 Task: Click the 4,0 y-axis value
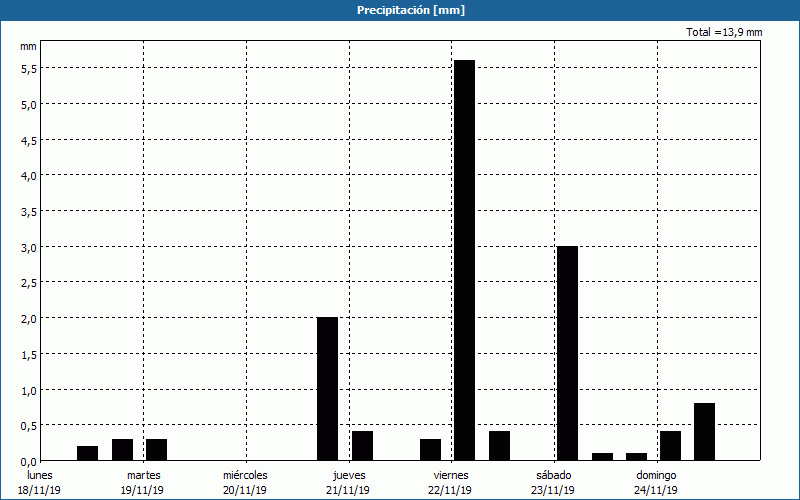tap(29, 176)
